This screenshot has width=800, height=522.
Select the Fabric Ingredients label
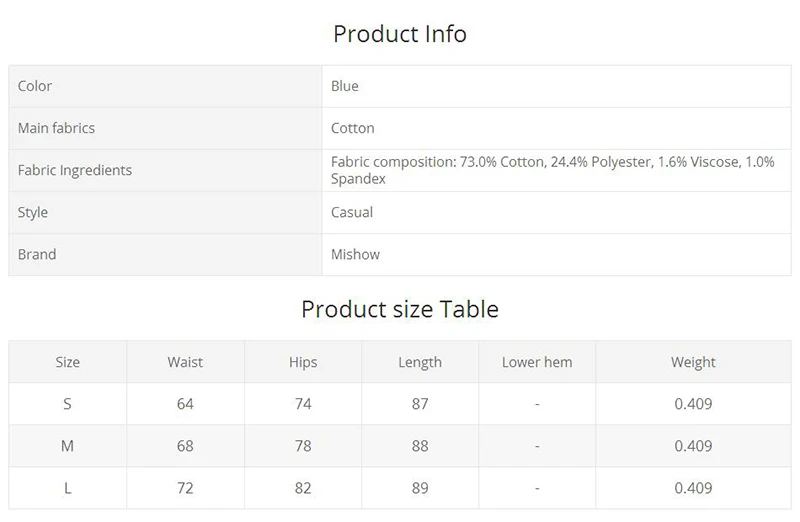tap(75, 170)
